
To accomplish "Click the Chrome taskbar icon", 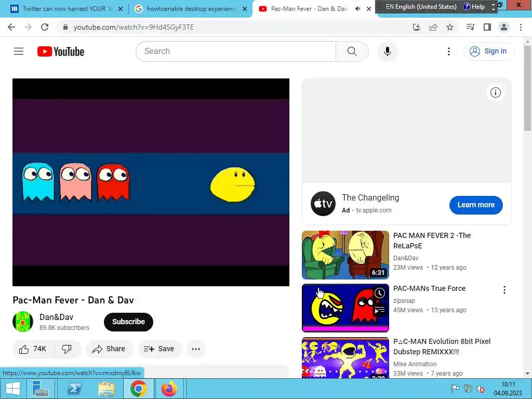I will [138, 389].
